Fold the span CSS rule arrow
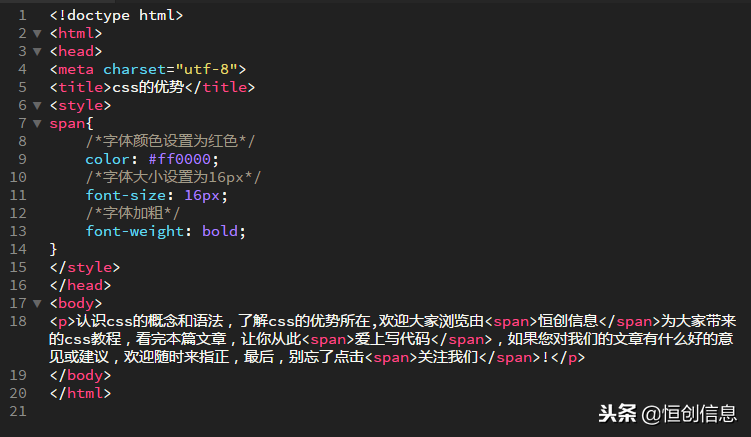 click(x=37, y=124)
